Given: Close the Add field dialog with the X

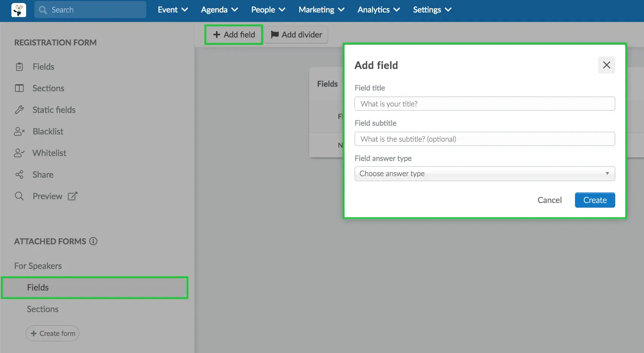Looking at the screenshot, I should pyautogui.click(x=606, y=65).
